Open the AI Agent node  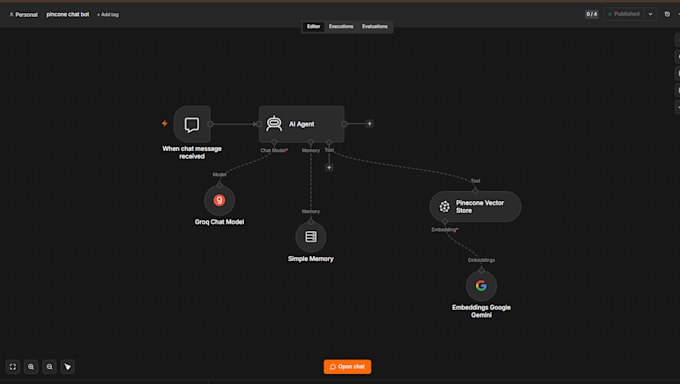[301, 124]
